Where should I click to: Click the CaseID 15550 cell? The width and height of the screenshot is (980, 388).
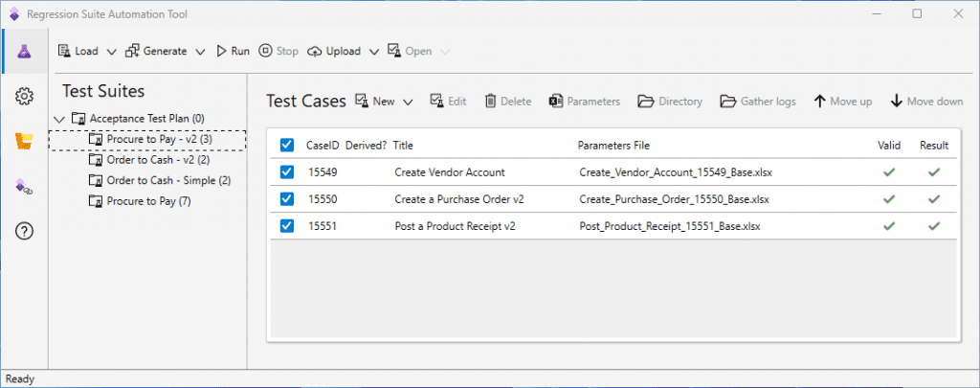tap(323, 199)
